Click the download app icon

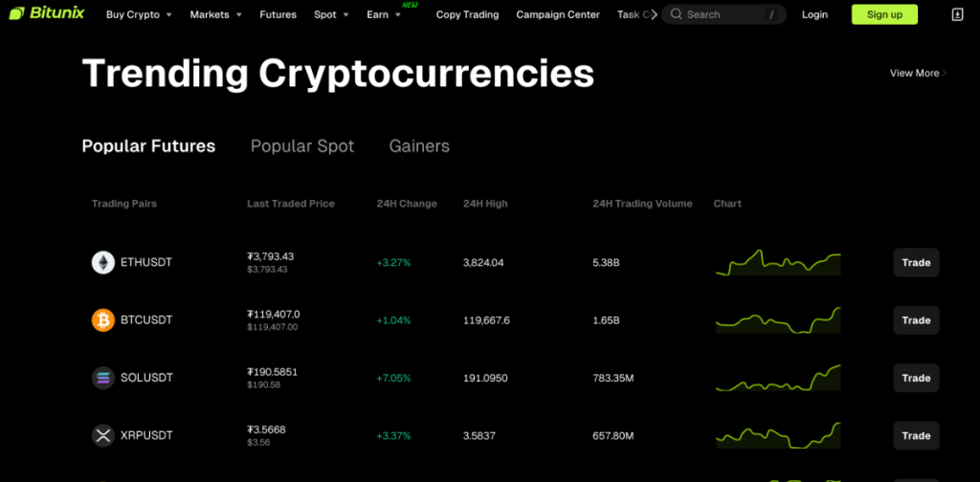click(x=958, y=14)
